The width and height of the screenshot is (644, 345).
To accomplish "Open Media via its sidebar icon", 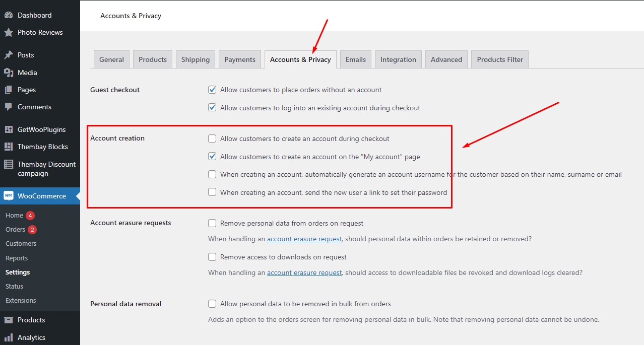I will tap(9, 73).
